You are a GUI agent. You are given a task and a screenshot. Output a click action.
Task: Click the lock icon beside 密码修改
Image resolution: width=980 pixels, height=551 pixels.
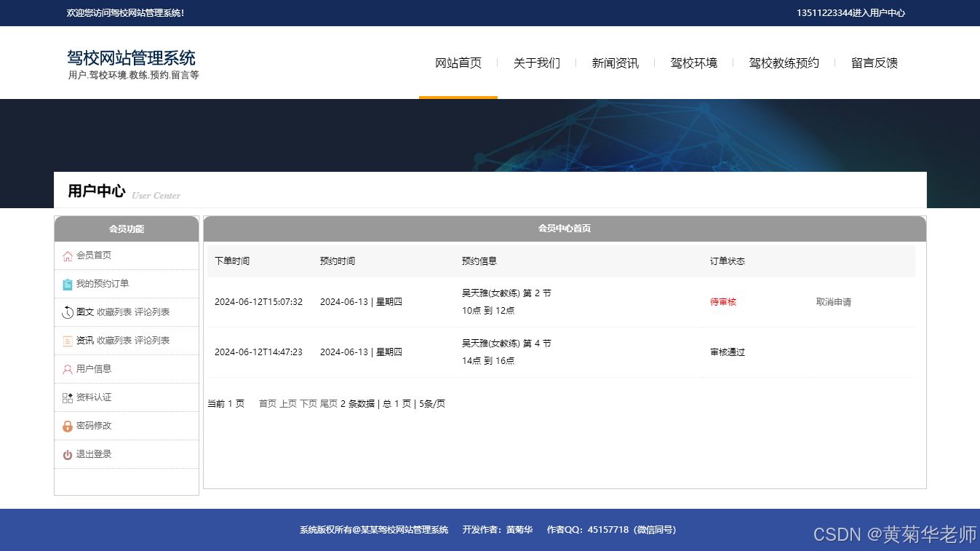pos(68,426)
